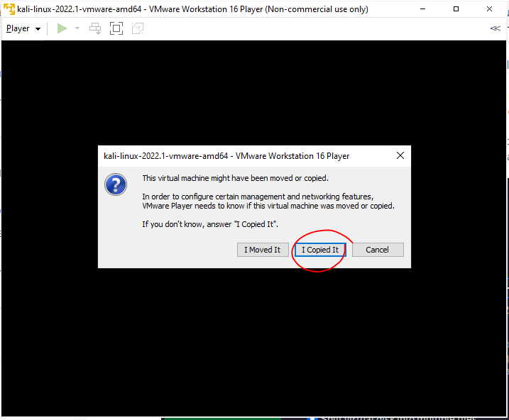Image resolution: width=509 pixels, height=420 pixels.
Task: Maximize the VMware Player window
Action: click(456, 9)
